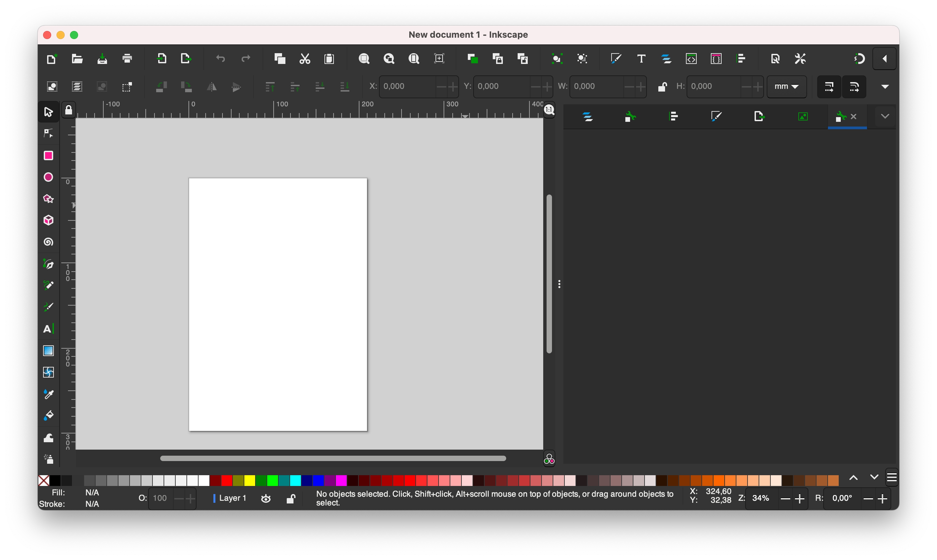The height and width of the screenshot is (560, 937).
Task: Pick the yellow palette swatch
Action: pyautogui.click(x=249, y=480)
